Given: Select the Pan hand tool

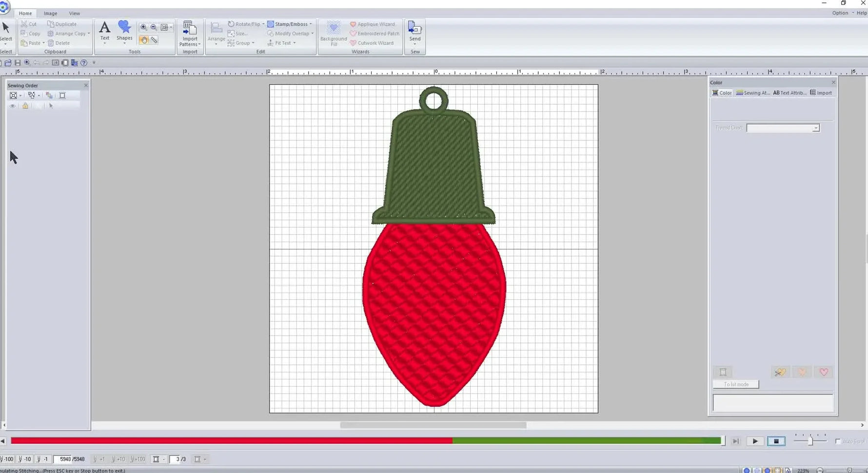Looking at the screenshot, I should (x=143, y=40).
